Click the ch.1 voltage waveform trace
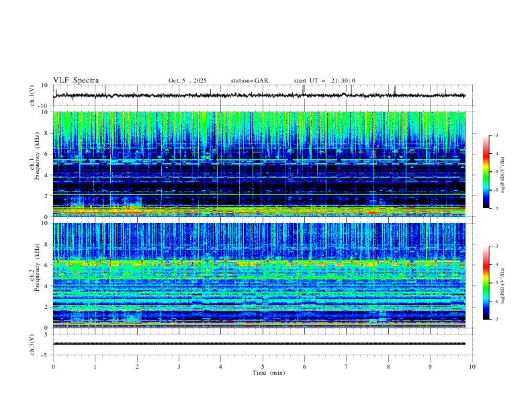Viewport: 532px width, 411px height. point(259,95)
